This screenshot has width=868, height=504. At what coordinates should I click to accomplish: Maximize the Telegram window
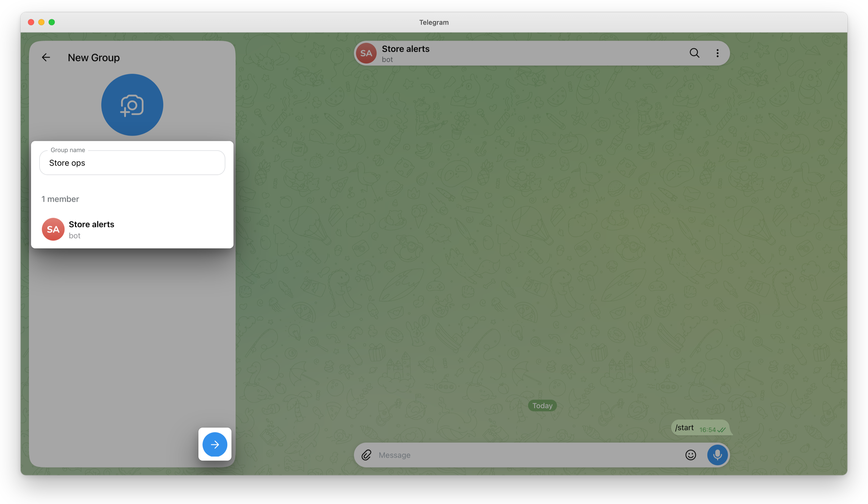(52, 22)
